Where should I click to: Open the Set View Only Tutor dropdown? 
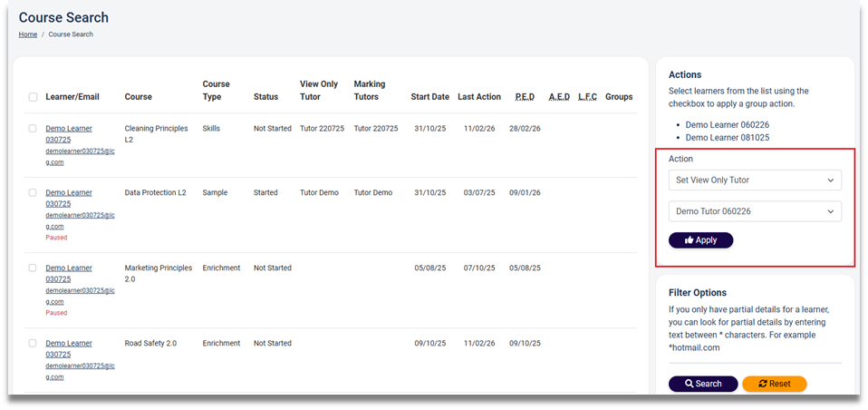tap(755, 181)
